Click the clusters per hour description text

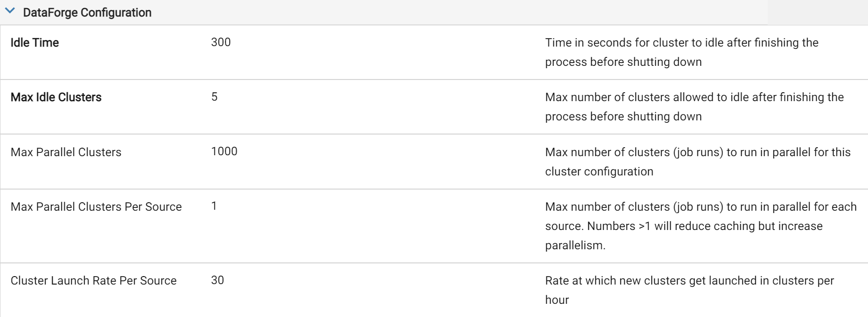[x=690, y=290]
